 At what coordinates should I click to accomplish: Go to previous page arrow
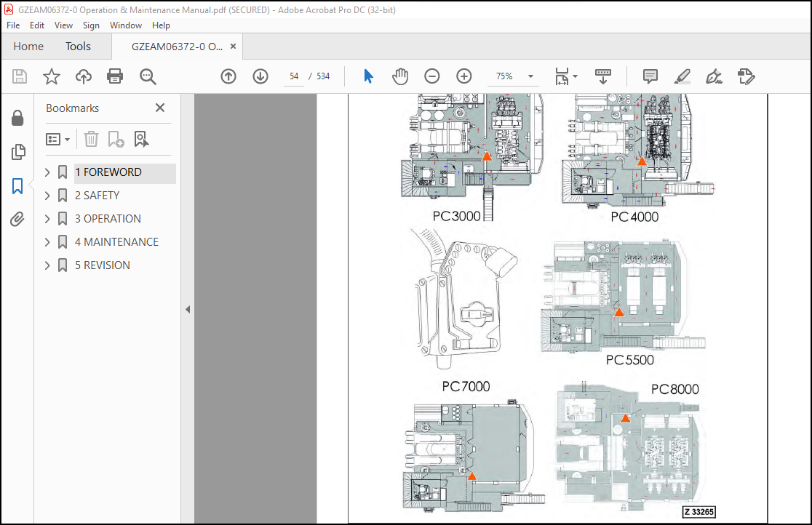[228, 76]
